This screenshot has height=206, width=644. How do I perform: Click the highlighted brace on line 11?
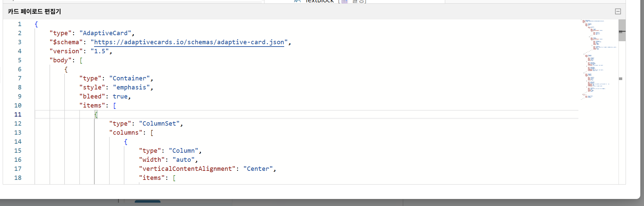[x=96, y=115]
